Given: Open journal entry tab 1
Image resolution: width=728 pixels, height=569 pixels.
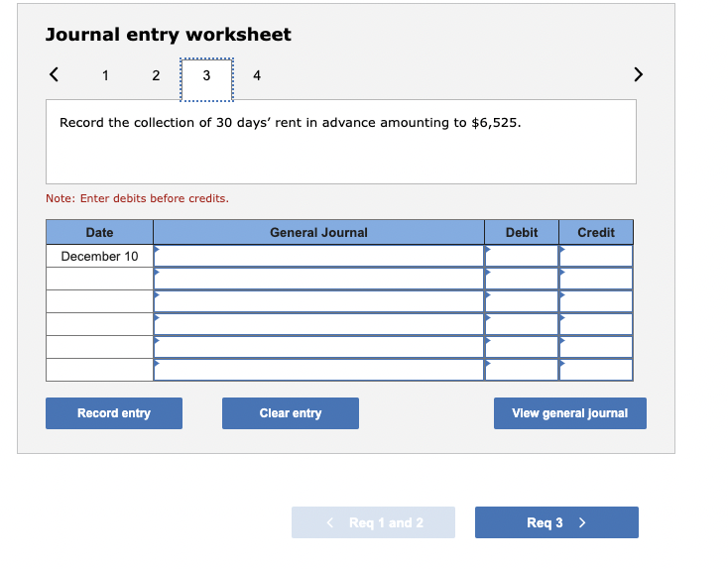Looking at the screenshot, I should coord(105,75).
